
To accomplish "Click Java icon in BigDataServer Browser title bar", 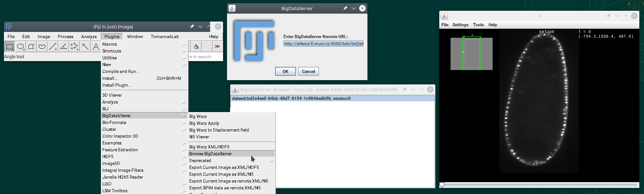I will (235, 89).
